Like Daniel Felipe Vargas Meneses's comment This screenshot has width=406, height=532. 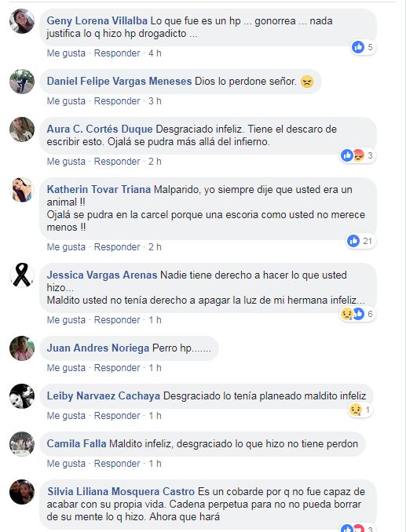click(66, 101)
